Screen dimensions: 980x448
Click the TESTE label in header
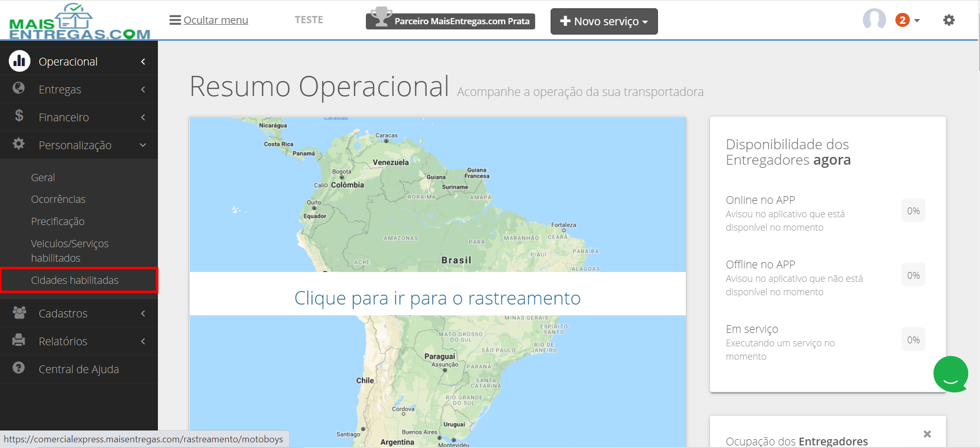point(309,20)
